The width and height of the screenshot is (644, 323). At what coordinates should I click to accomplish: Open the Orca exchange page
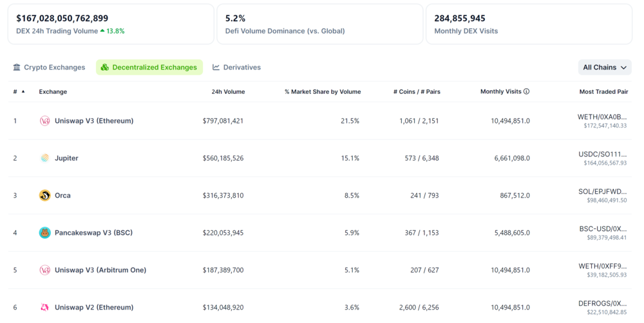(62, 196)
